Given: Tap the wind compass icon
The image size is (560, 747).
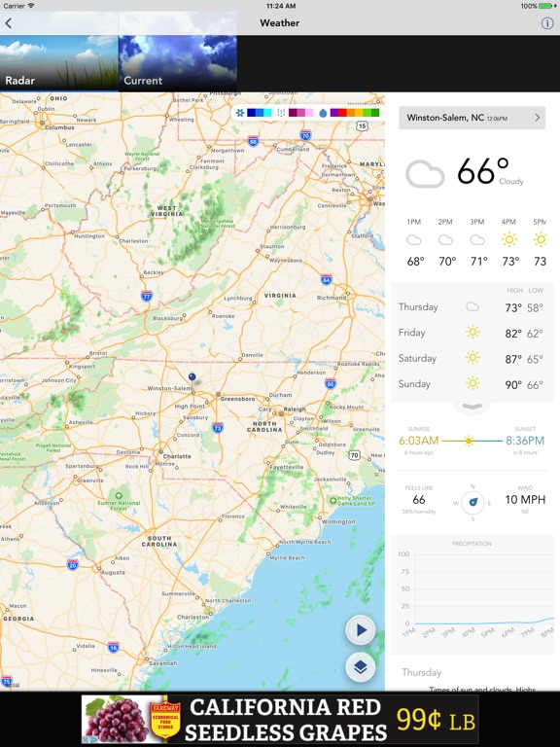Looking at the screenshot, I should 472,503.
